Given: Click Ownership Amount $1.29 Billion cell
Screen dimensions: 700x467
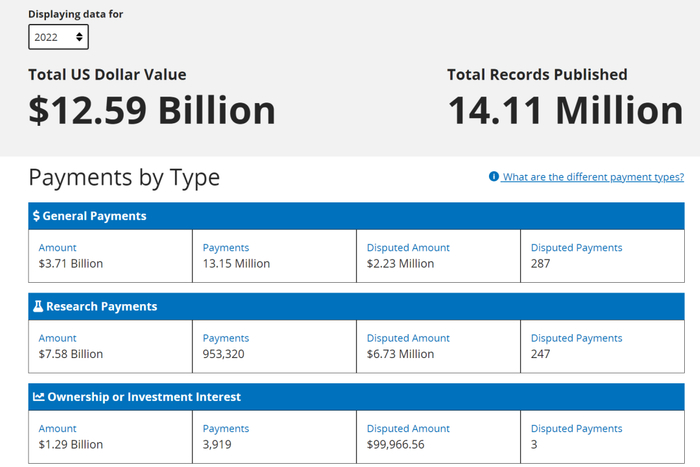Looking at the screenshot, I should pos(110,436).
